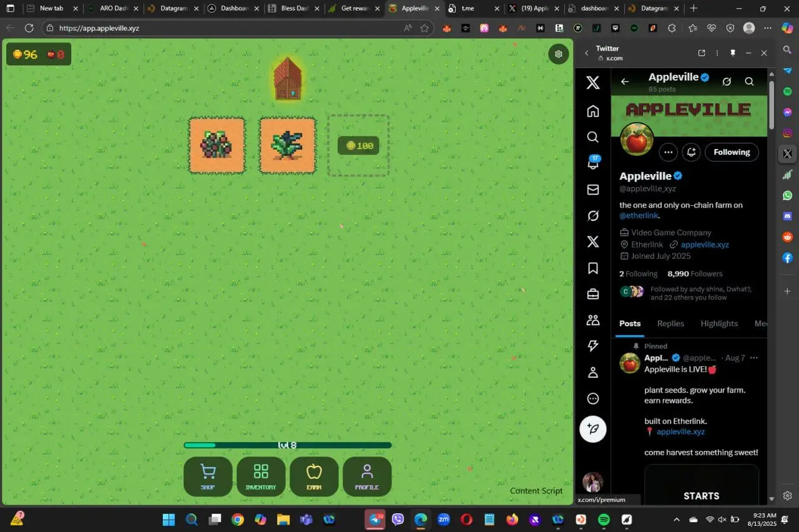Open the browser Settings and more menu

(768, 28)
